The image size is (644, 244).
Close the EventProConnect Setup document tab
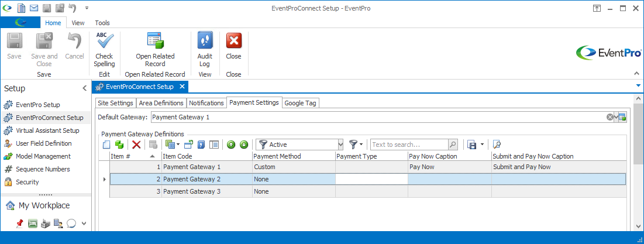182,87
